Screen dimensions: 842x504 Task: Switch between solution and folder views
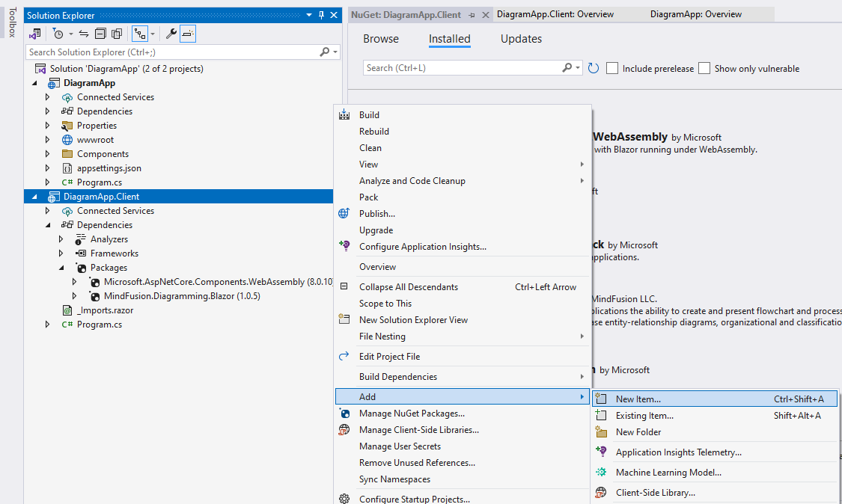pos(35,34)
